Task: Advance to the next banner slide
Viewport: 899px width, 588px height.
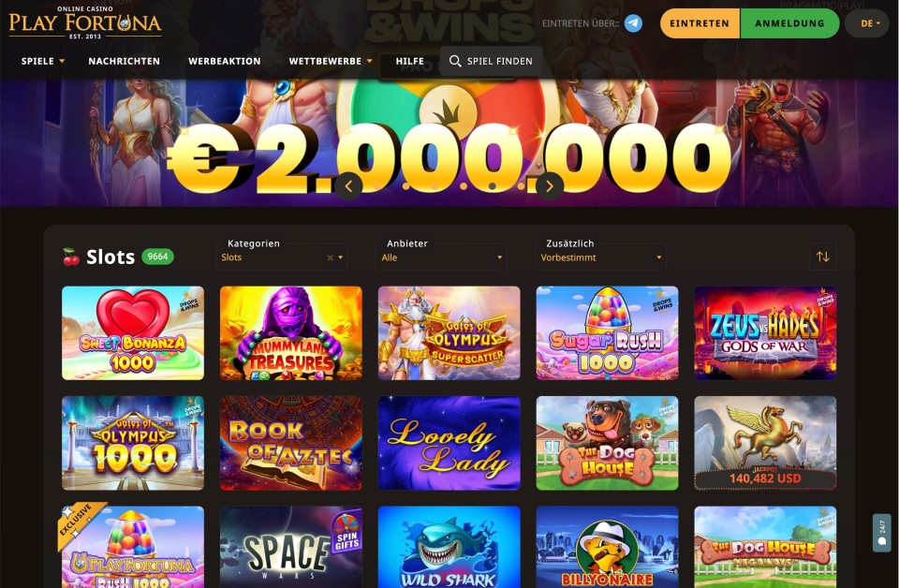Action: tap(550, 186)
